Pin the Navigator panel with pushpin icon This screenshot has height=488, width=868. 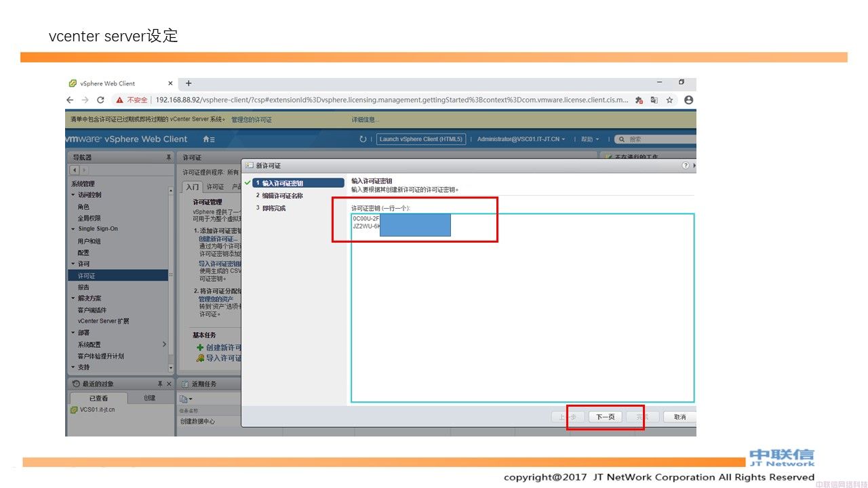(169, 157)
